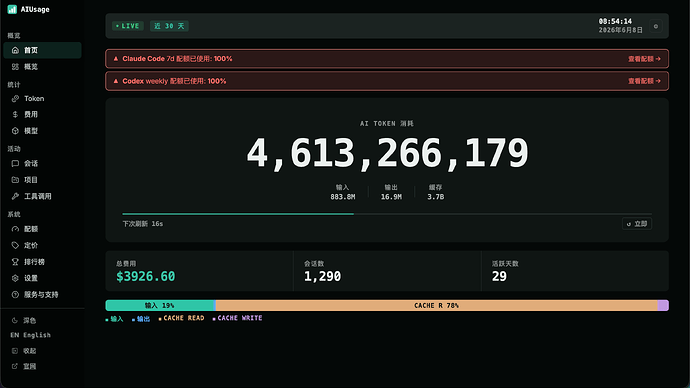Click 查看配额 on Codex weekly alert
This screenshot has width=690, height=388.
644,81
